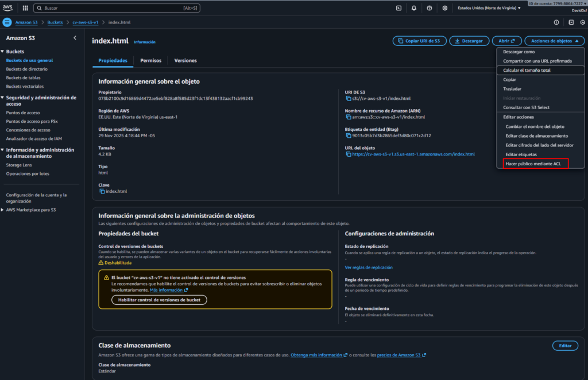Open the notifications bell
Image resolution: width=588 pixels, height=380 pixels.
[x=414, y=8]
